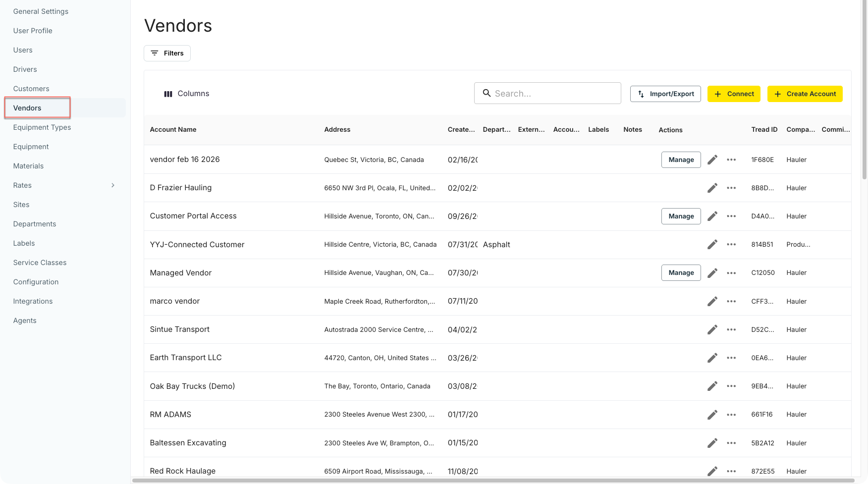Edit Baltessen Excavating with pencil icon
Image resolution: width=868 pixels, height=484 pixels.
coord(712,443)
